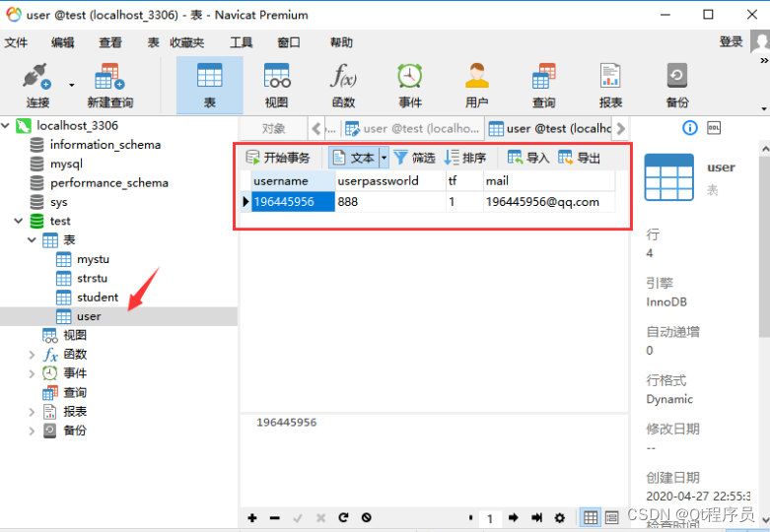Click the info icon in the right panel
The image size is (770, 532).
(x=689, y=128)
